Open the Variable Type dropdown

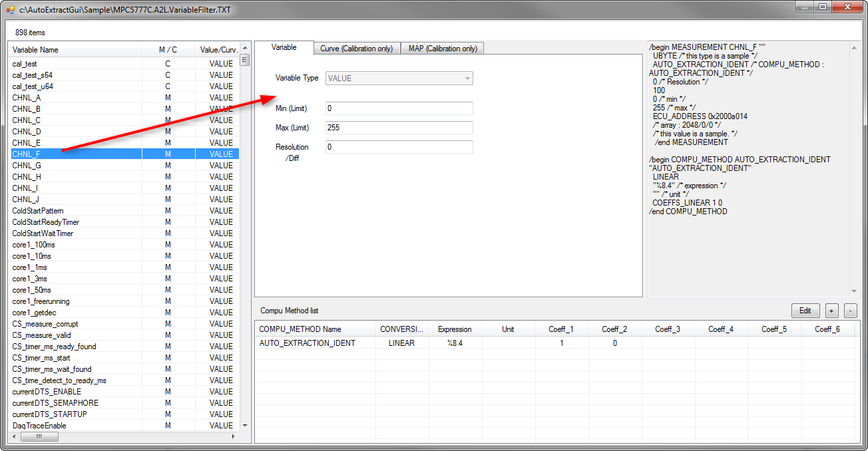pos(399,78)
